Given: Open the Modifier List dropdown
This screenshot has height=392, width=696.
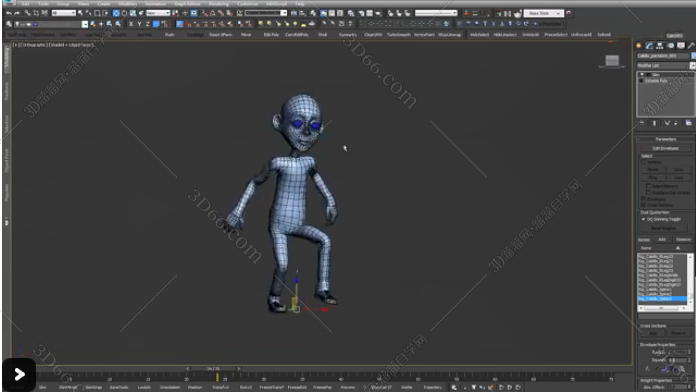Looking at the screenshot, I should (666, 66).
